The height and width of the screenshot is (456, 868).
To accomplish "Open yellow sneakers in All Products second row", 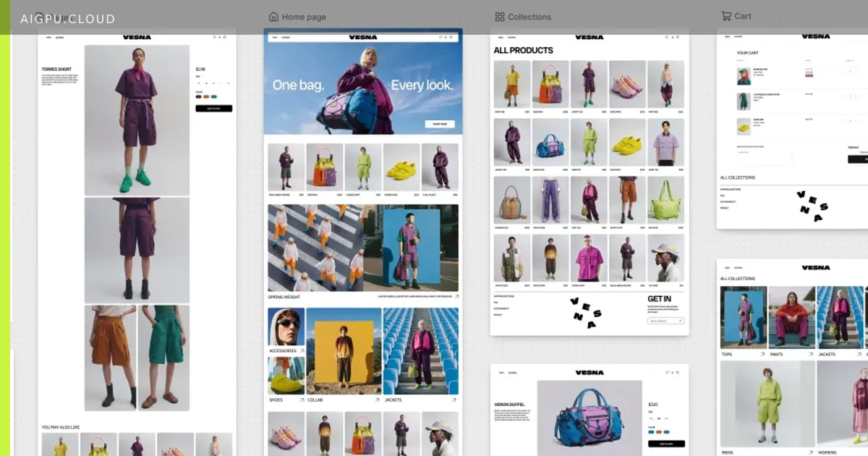I will point(627,143).
